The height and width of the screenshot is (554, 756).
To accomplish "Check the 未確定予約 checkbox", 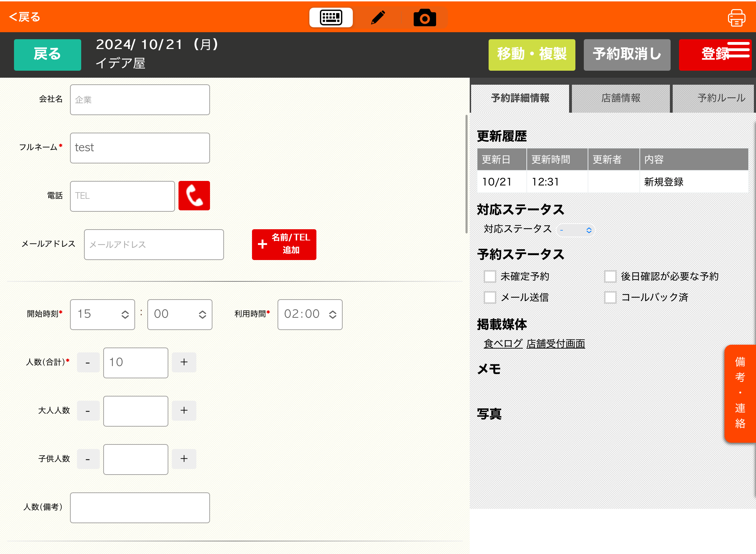I will pos(490,276).
